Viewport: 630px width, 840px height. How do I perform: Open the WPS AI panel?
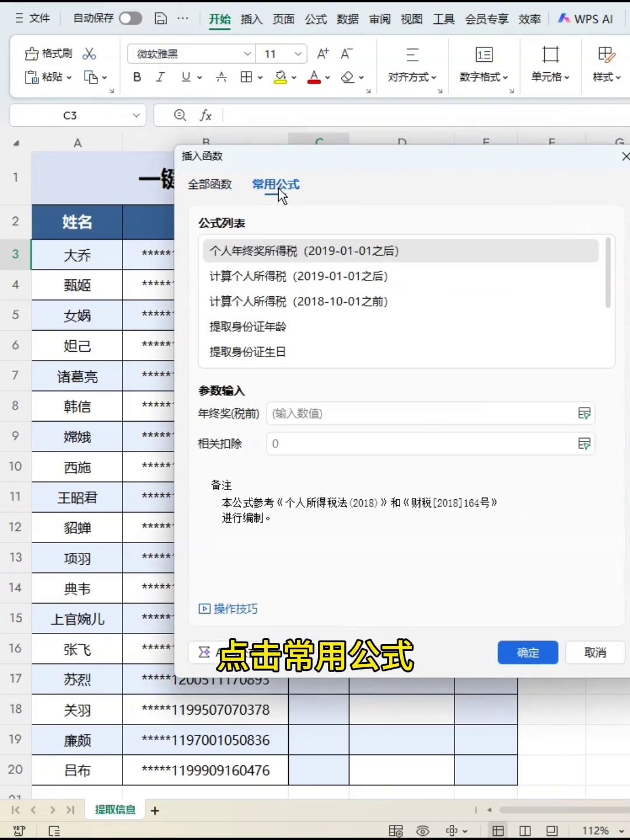click(x=586, y=19)
